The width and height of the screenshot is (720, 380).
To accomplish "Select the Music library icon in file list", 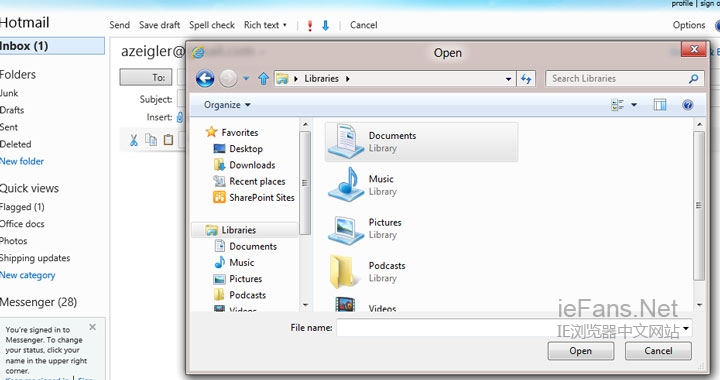I will (346, 184).
